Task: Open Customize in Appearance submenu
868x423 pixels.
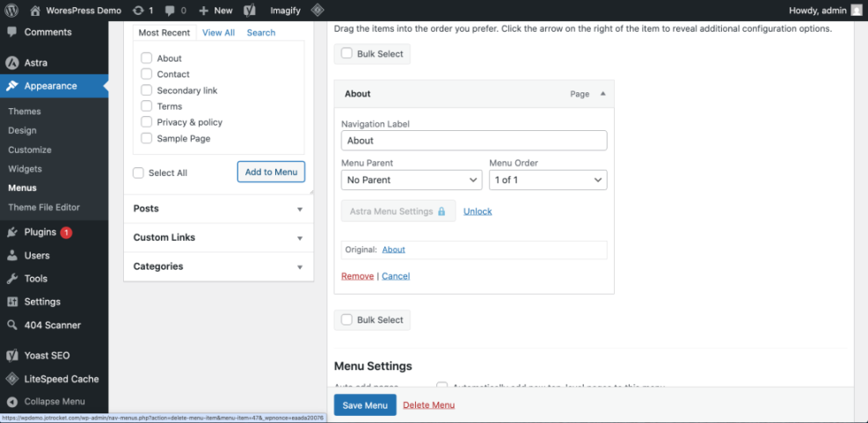Action: pyautogui.click(x=30, y=150)
